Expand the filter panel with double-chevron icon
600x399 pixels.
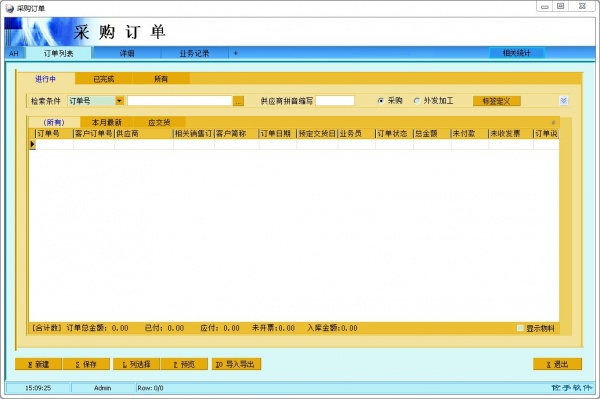pos(563,101)
